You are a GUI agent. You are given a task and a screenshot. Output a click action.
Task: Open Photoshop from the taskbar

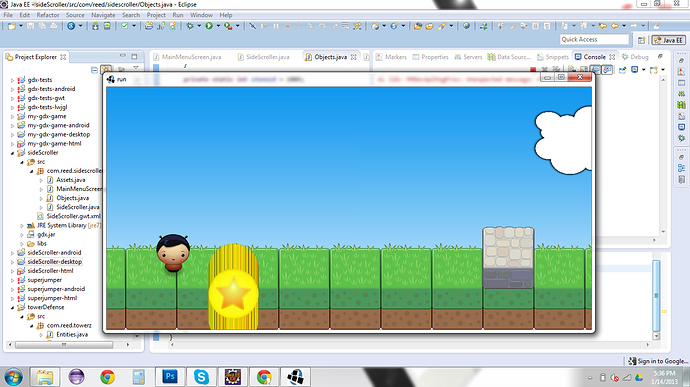coord(169,377)
